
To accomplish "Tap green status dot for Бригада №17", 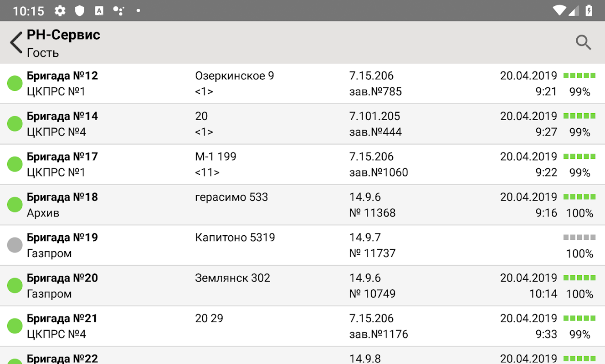I will (x=15, y=164).
